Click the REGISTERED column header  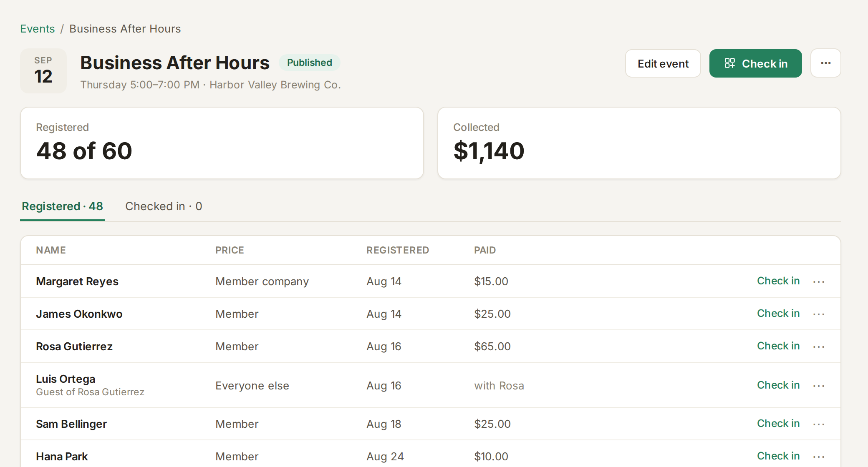pyautogui.click(x=398, y=250)
